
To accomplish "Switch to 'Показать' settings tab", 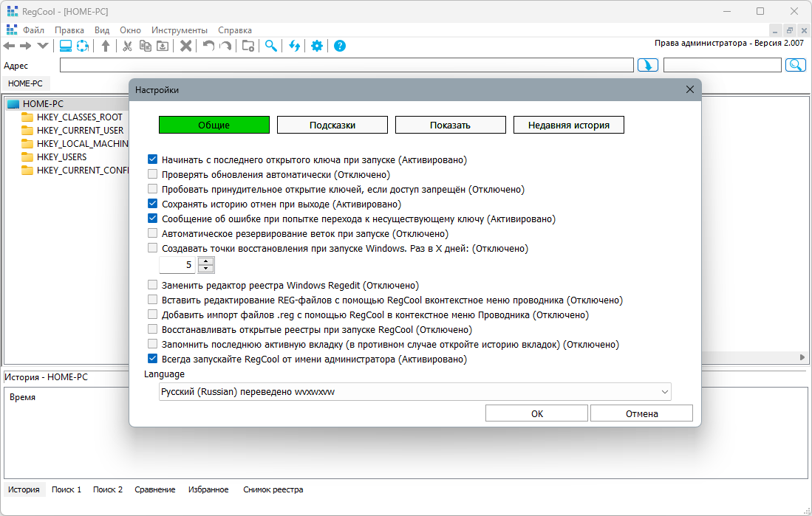I will point(451,125).
